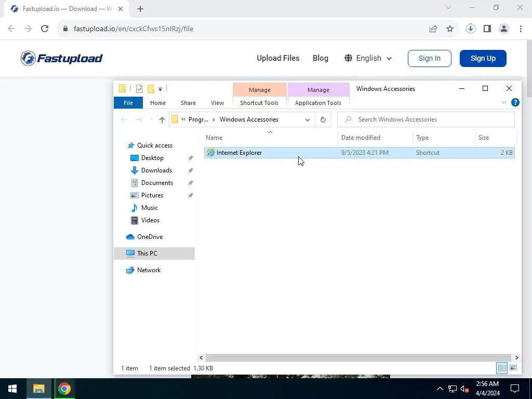Switch to Details view icon

pos(502,368)
